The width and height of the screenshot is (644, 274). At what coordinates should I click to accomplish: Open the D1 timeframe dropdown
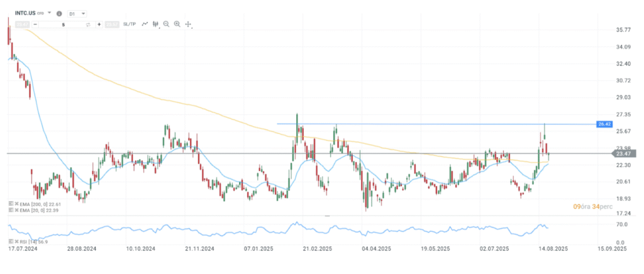[76, 13]
